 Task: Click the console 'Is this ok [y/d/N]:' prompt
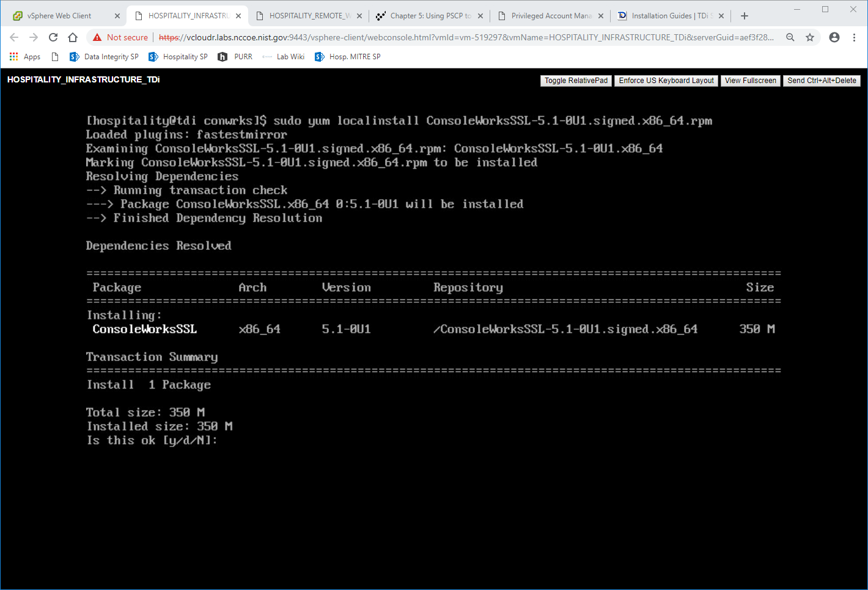click(x=152, y=440)
